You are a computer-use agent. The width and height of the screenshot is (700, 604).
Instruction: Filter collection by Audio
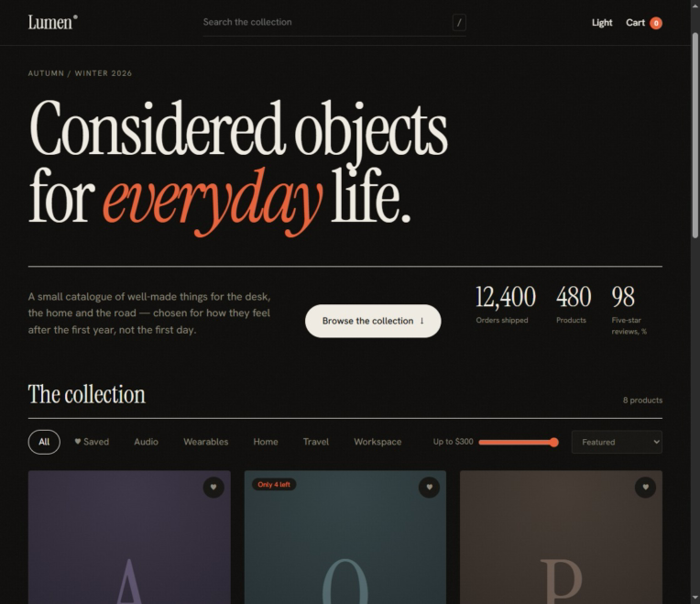click(x=146, y=442)
